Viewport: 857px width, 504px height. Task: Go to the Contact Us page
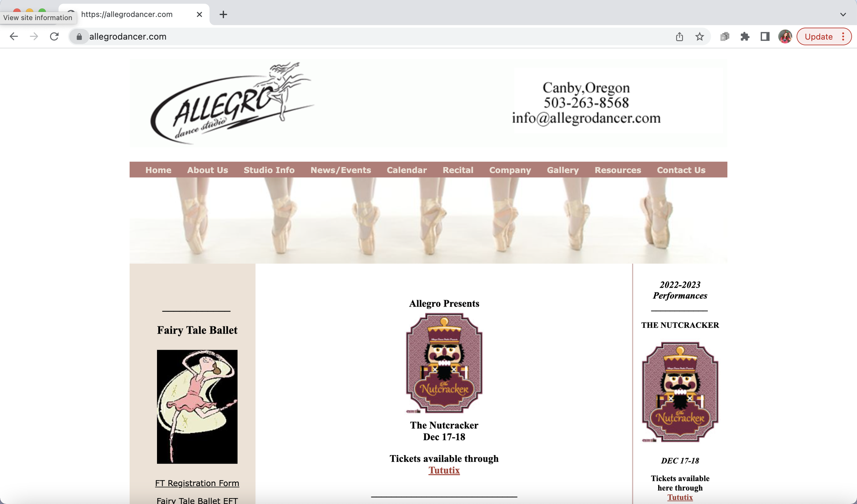681,170
